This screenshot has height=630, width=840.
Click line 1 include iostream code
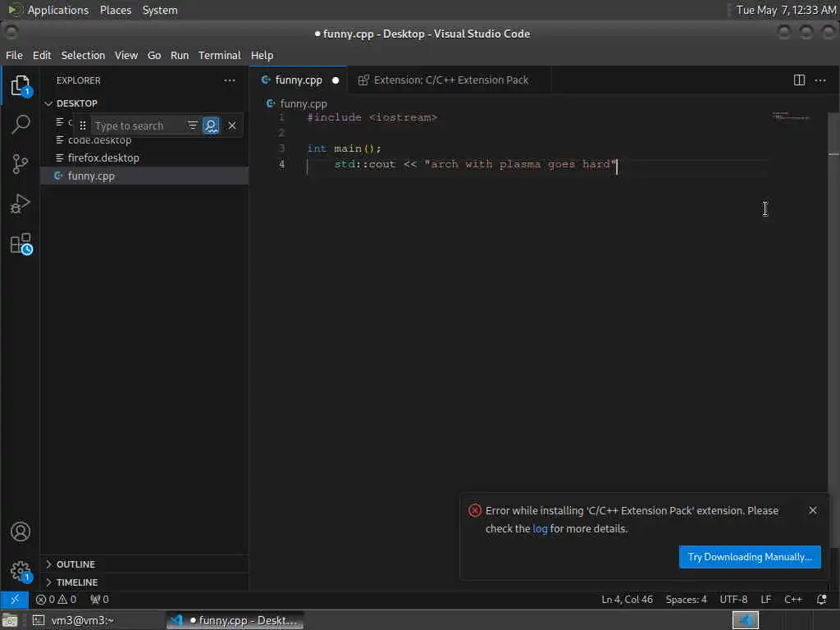[372, 117]
